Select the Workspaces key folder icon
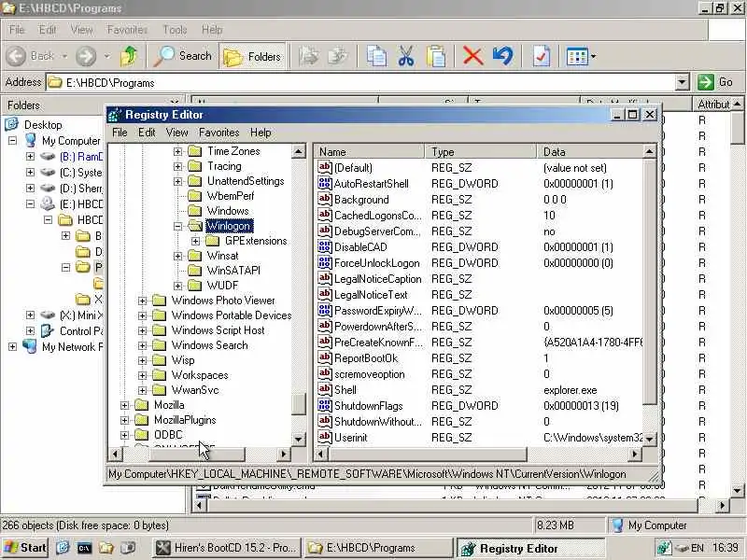 (159, 375)
